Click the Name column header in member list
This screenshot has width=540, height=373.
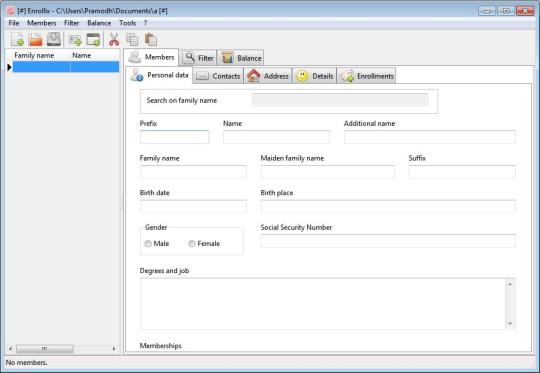95,55
